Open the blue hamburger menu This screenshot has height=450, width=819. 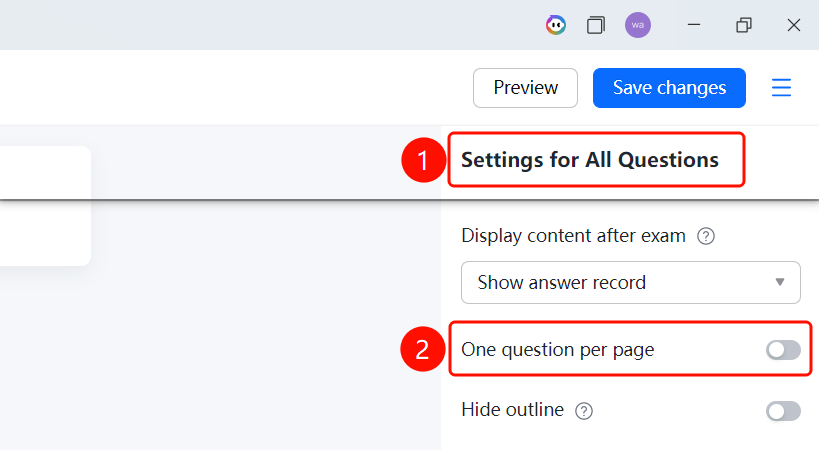pos(781,88)
